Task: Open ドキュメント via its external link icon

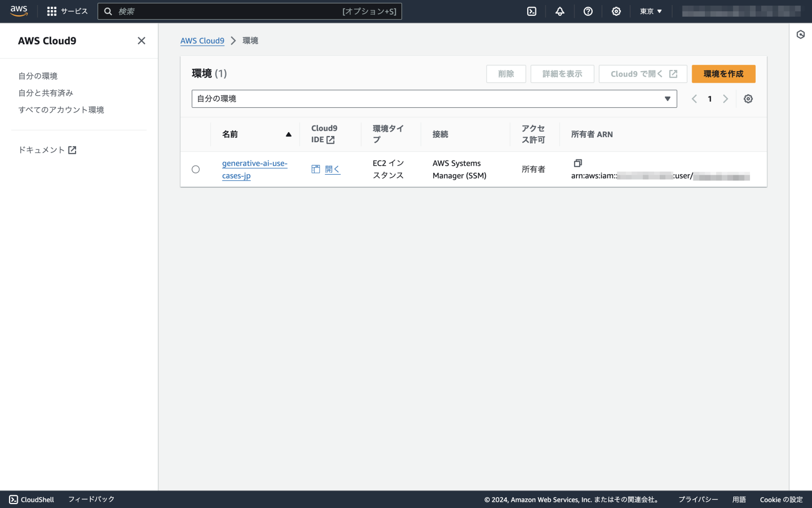Action: pos(73,149)
